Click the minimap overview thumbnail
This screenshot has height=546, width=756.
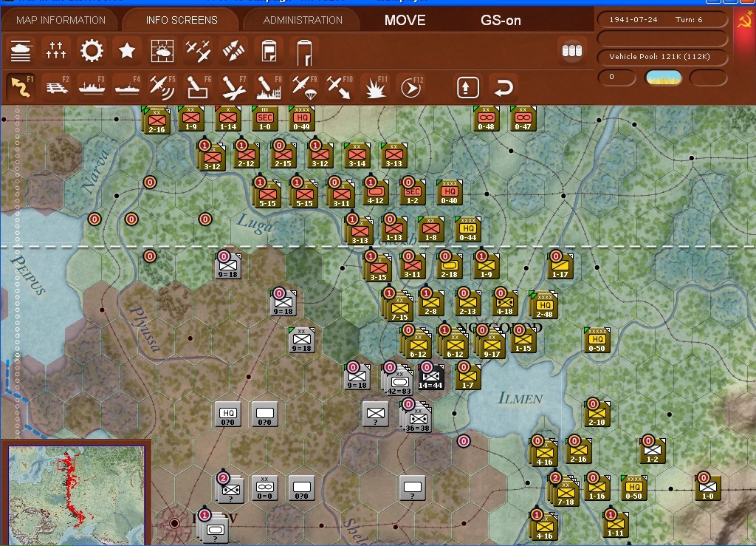76,494
